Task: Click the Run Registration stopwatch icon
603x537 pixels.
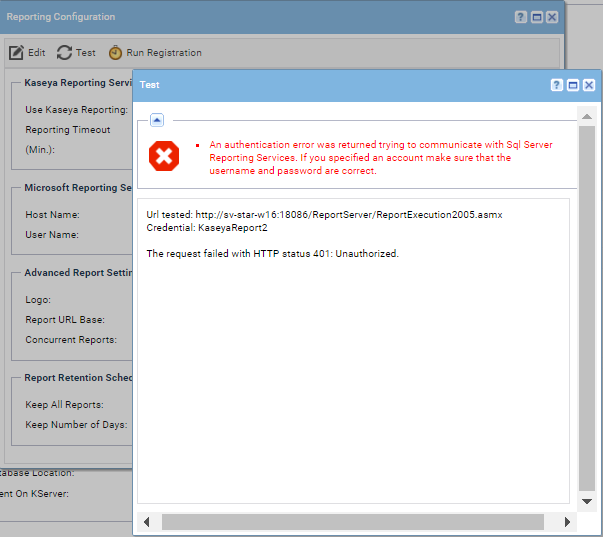Action: [x=115, y=52]
